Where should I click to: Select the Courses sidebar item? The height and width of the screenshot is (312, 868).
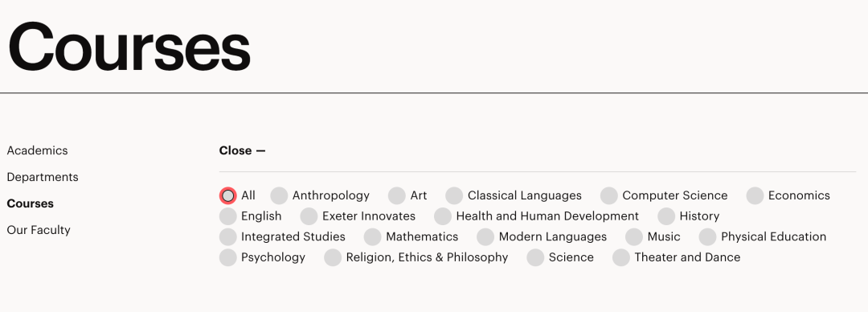pos(31,203)
